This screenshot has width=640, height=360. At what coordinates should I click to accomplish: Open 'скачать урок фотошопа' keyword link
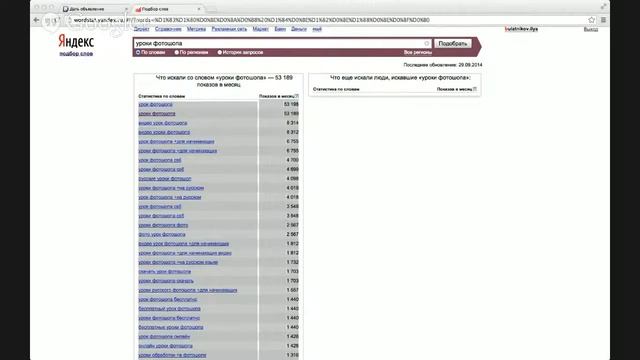(x=164, y=271)
